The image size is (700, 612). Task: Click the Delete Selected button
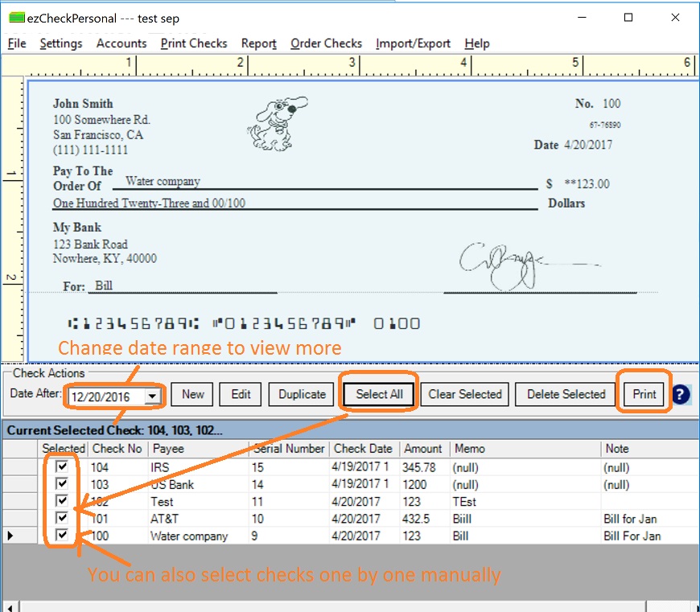[x=566, y=394]
